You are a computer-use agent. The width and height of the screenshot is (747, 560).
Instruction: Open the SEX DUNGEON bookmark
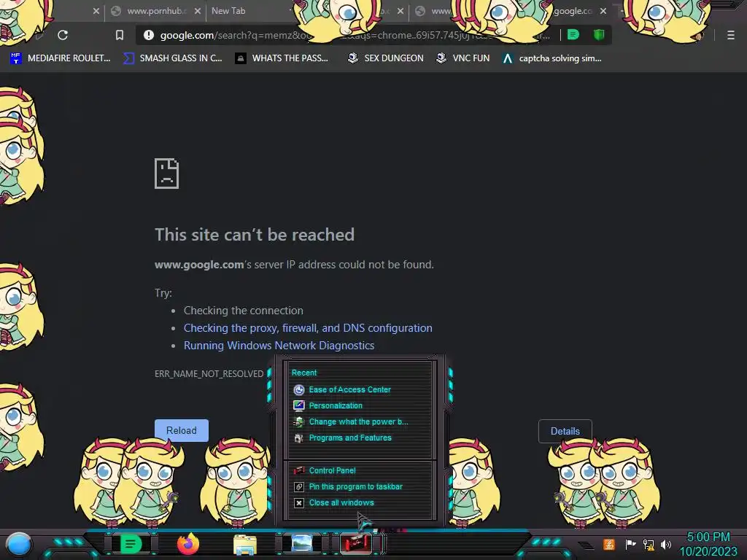[385, 58]
